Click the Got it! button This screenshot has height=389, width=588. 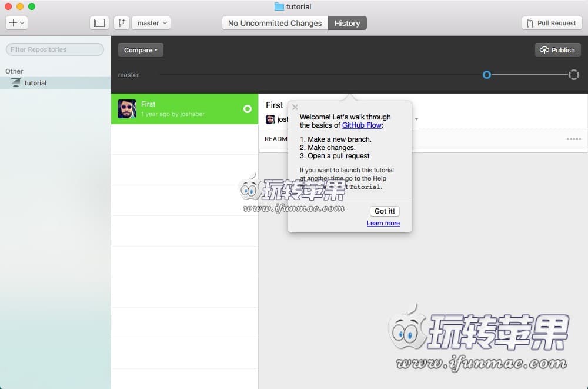(385, 211)
